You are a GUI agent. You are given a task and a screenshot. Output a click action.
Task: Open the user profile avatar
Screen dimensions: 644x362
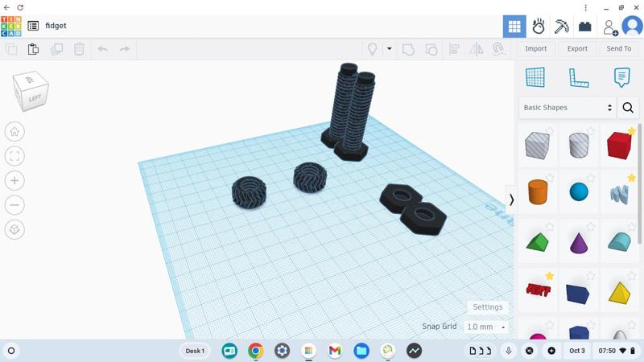click(x=632, y=27)
